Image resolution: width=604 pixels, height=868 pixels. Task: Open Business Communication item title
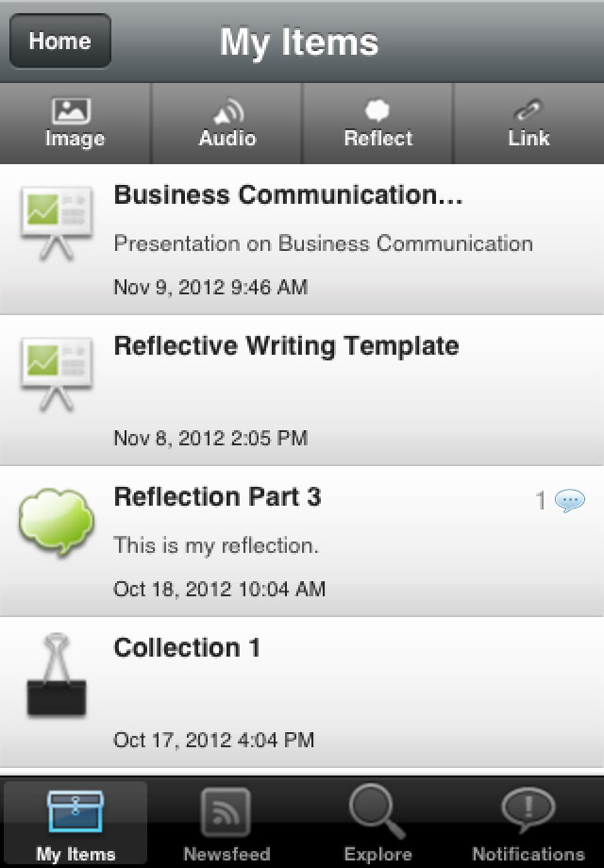coord(288,195)
